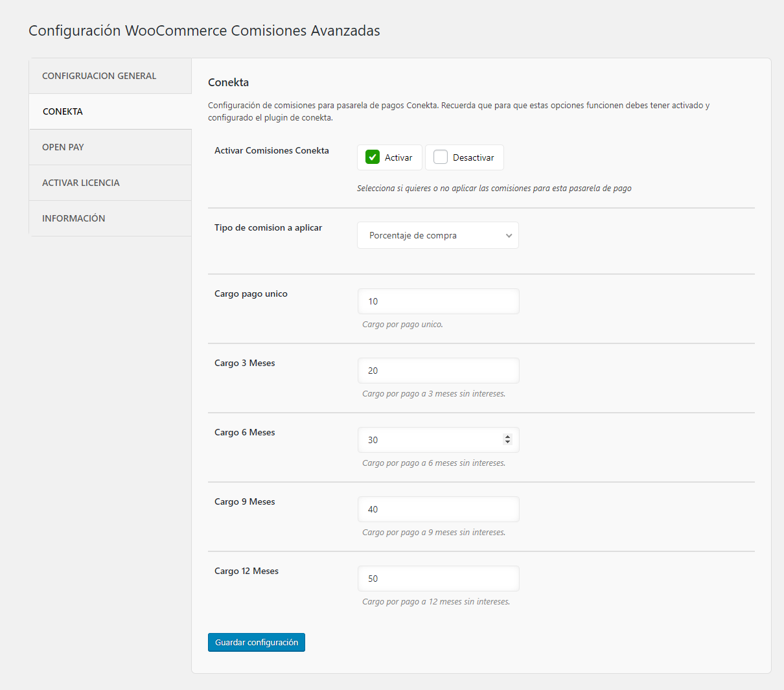
Task: Click the Activar option label
Action: click(398, 157)
